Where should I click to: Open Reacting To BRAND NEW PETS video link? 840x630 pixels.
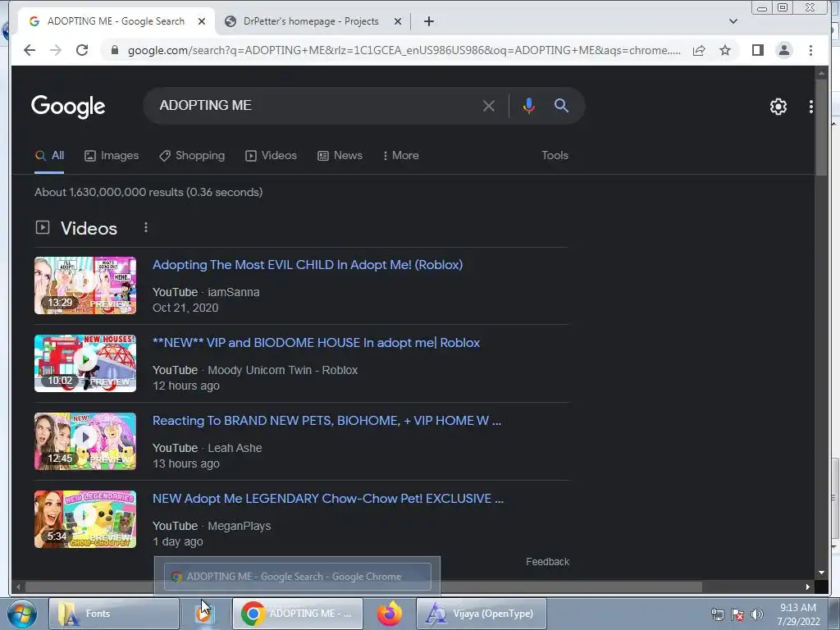click(326, 421)
